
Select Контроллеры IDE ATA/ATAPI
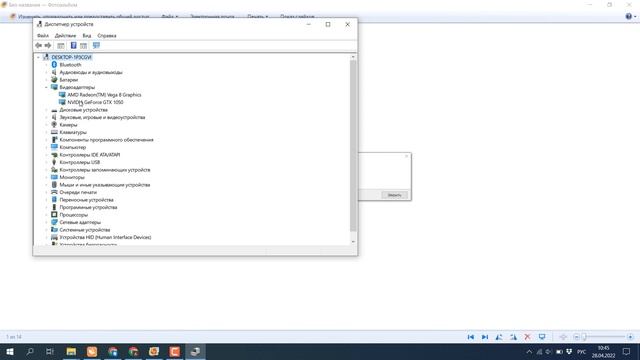[x=90, y=155]
